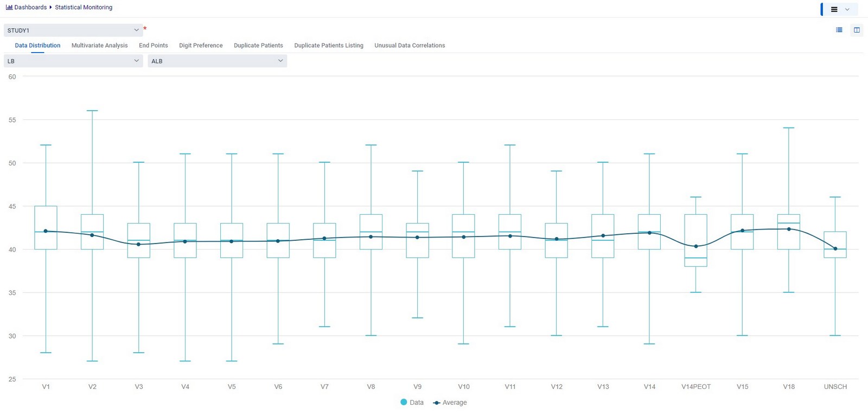Open the STUDY1 study dropdown

73,30
